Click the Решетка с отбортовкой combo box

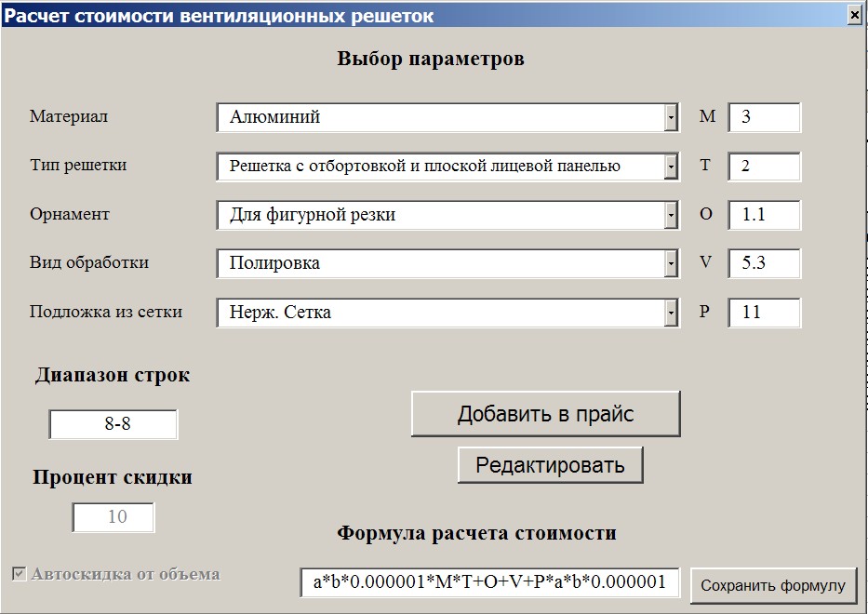coord(447,167)
